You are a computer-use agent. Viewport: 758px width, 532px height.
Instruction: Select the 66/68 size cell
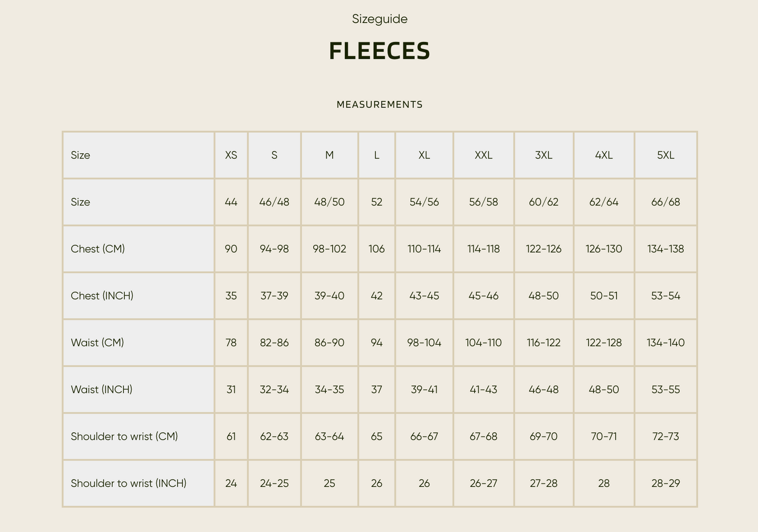point(665,202)
